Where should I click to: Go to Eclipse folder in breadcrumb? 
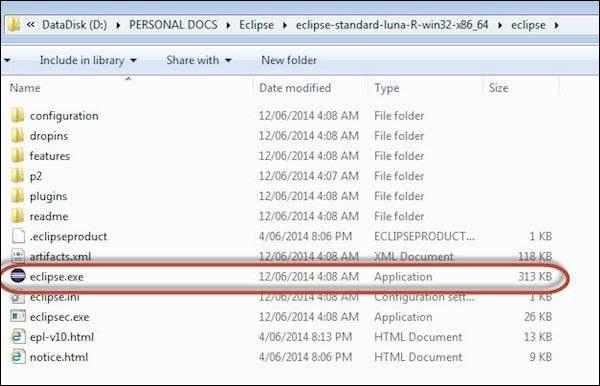256,25
